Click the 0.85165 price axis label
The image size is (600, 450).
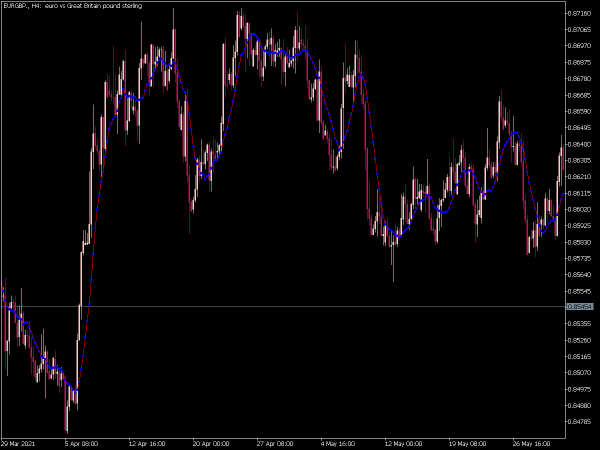coord(579,356)
